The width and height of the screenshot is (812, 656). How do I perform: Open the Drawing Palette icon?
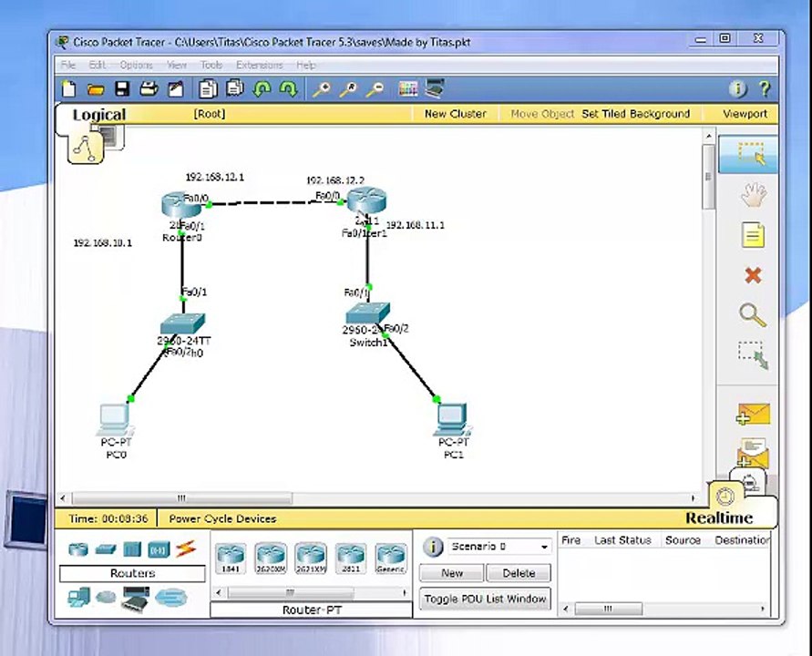click(x=408, y=88)
